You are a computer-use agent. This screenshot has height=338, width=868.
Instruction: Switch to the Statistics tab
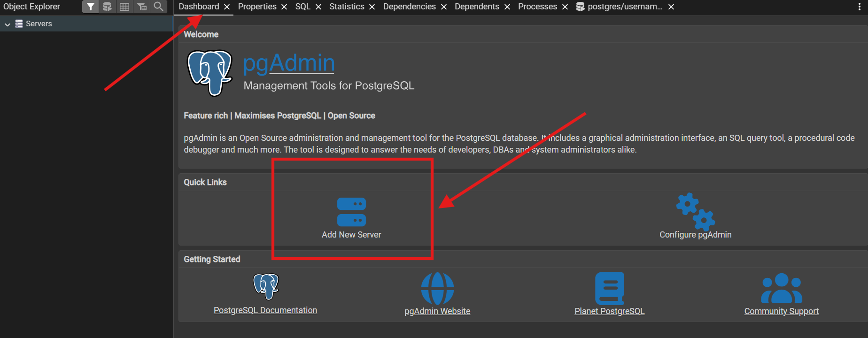coord(347,7)
